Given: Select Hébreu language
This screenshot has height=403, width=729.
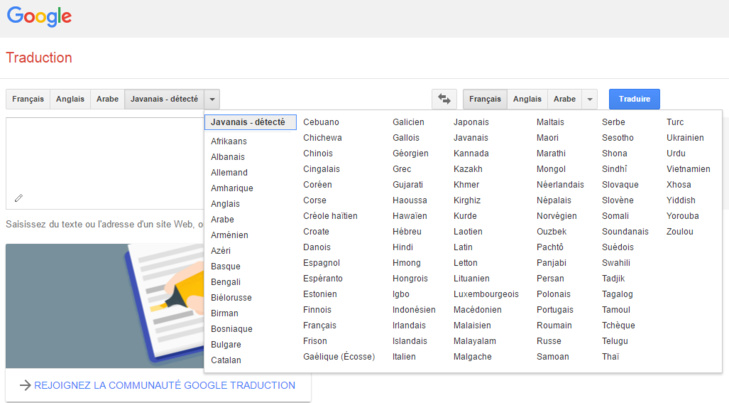Looking at the screenshot, I should [x=407, y=231].
